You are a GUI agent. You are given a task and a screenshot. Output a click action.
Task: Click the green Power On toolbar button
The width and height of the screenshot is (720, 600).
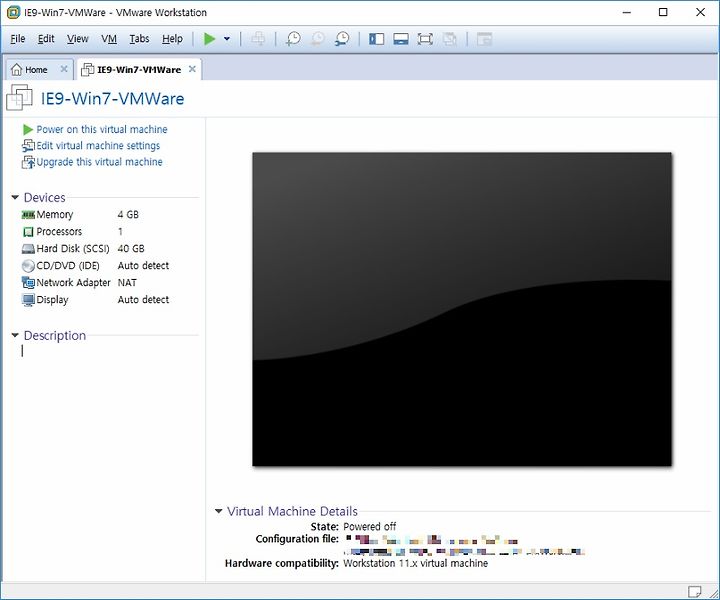pyautogui.click(x=209, y=39)
